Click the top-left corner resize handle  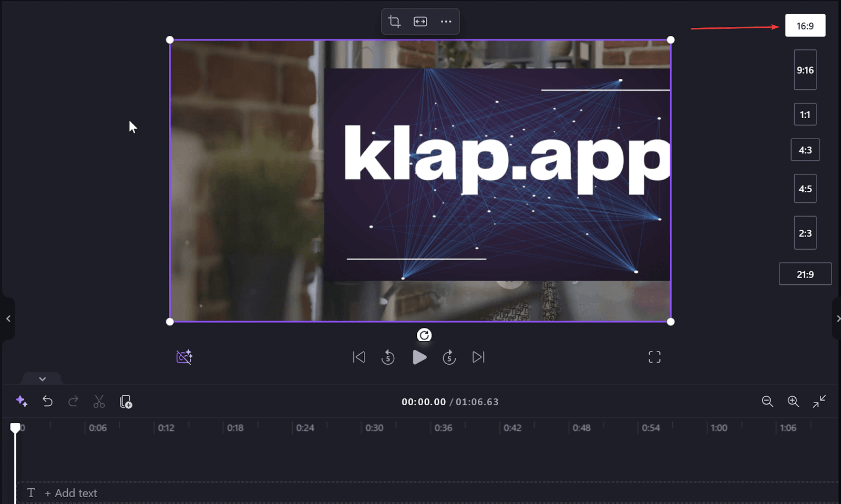pyautogui.click(x=170, y=40)
